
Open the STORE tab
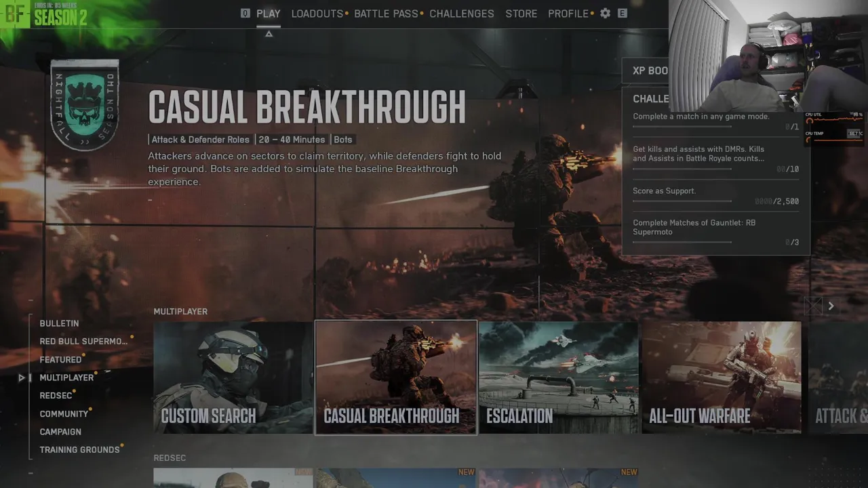pyautogui.click(x=521, y=14)
